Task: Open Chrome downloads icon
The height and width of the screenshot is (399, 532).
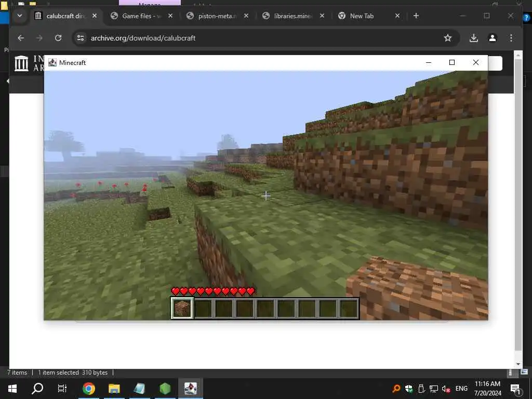Action: point(474,38)
